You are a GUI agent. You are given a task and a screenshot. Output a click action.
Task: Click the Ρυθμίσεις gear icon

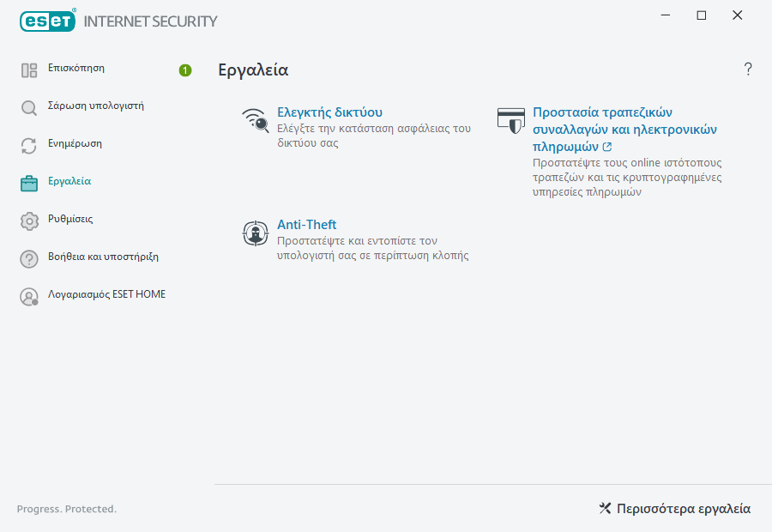click(x=29, y=221)
